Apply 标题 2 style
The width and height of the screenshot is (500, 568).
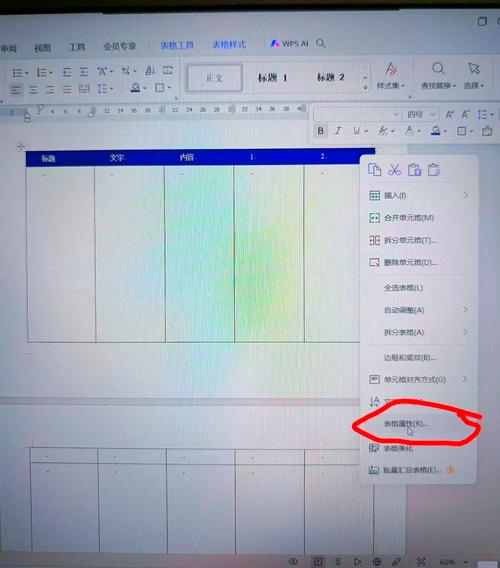pos(330,77)
